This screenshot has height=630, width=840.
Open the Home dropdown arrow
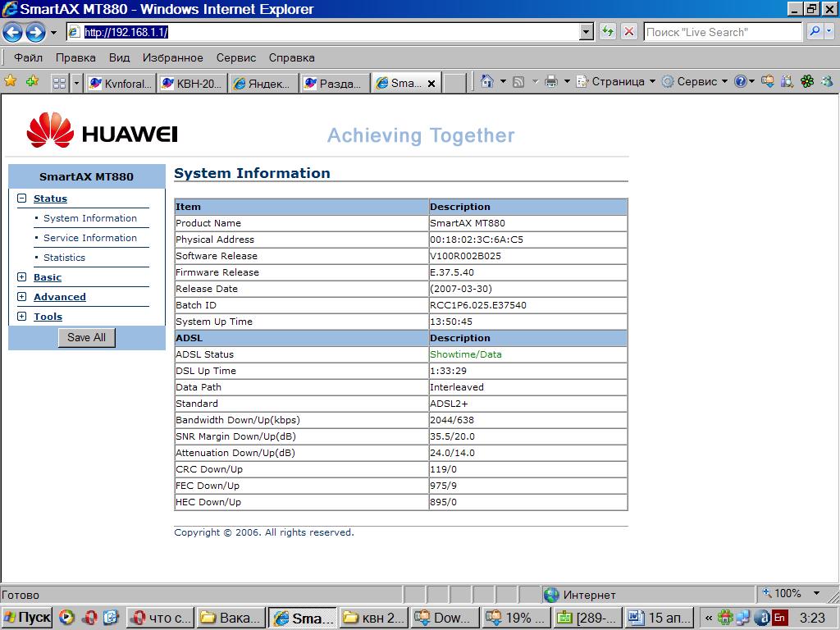[503, 81]
